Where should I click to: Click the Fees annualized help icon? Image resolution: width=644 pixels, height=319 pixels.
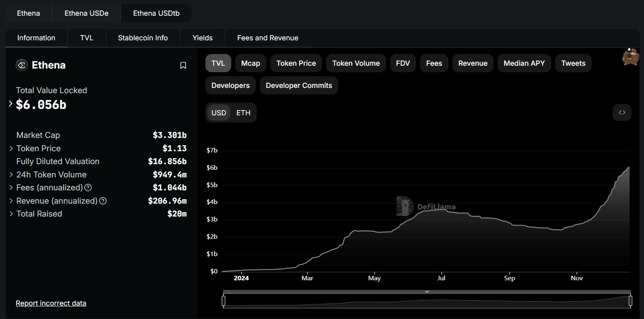pos(88,188)
